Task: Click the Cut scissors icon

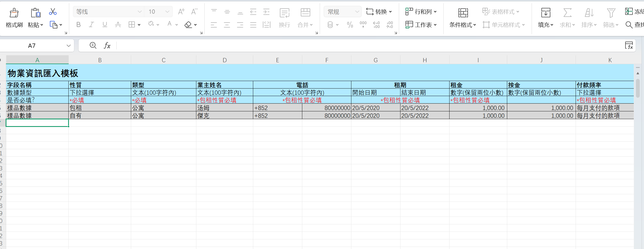Action: (53, 12)
